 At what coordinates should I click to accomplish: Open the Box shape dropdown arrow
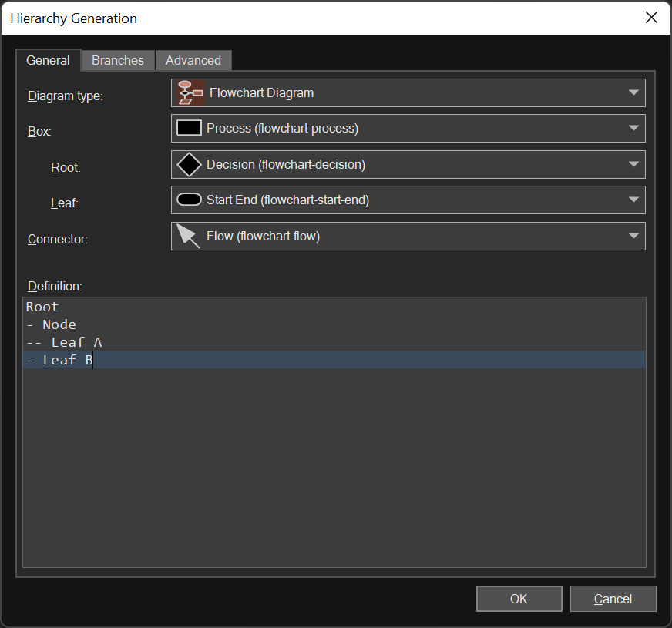[x=633, y=129]
